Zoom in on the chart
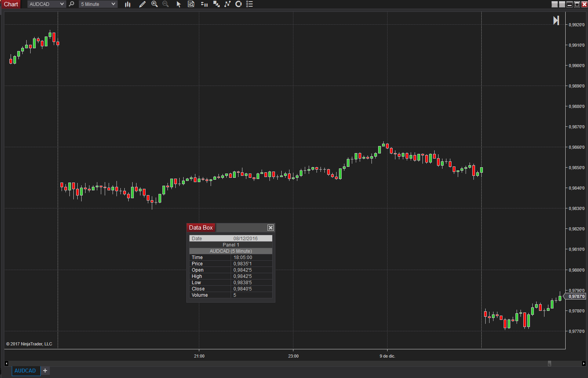Image resolution: width=588 pixels, height=378 pixels. click(x=155, y=4)
